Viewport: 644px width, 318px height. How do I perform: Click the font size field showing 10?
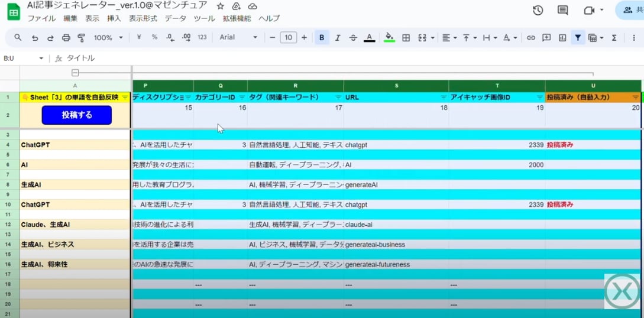[x=289, y=38]
